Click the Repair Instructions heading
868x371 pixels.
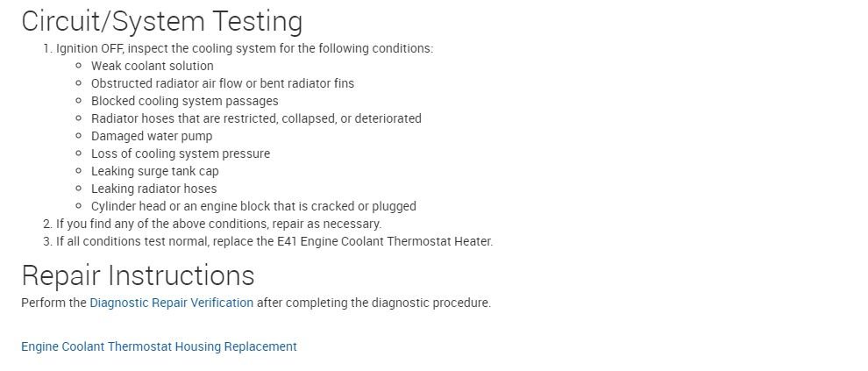click(138, 275)
